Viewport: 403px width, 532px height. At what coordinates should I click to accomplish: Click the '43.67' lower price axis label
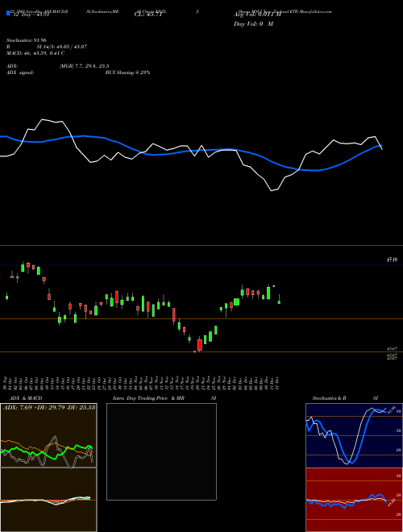393,349
